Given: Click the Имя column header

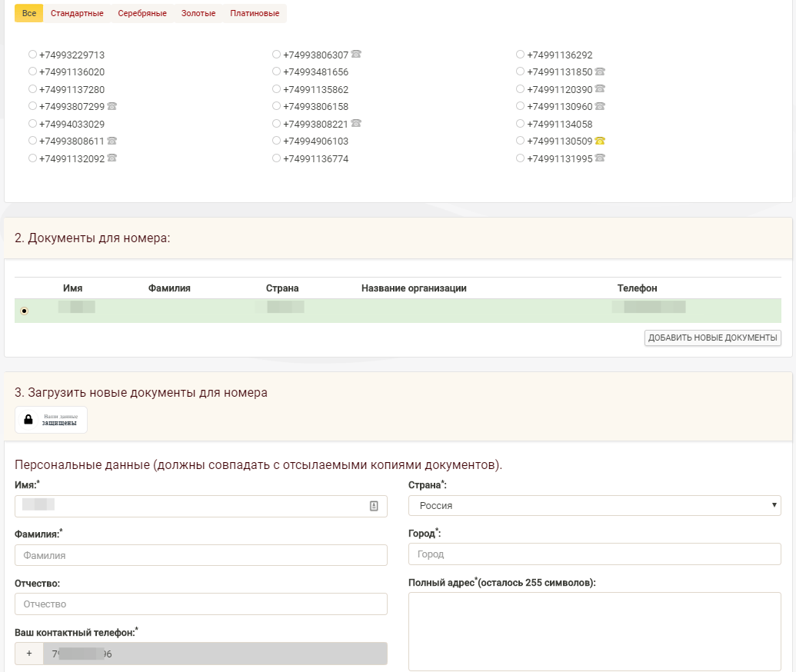Looking at the screenshot, I should pyautogui.click(x=72, y=288).
